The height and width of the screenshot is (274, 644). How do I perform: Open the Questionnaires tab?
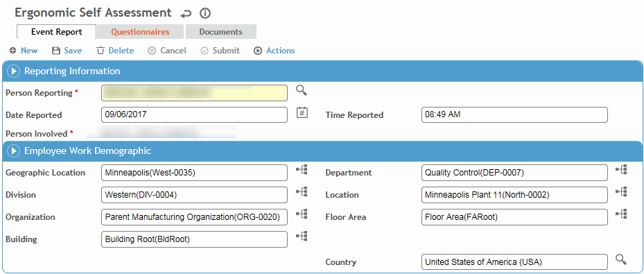[x=141, y=32]
